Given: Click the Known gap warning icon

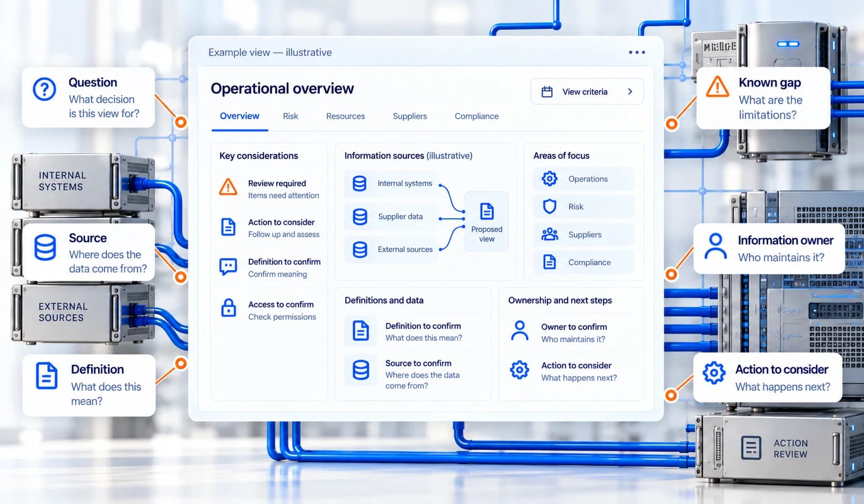Looking at the screenshot, I should (717, 87).
